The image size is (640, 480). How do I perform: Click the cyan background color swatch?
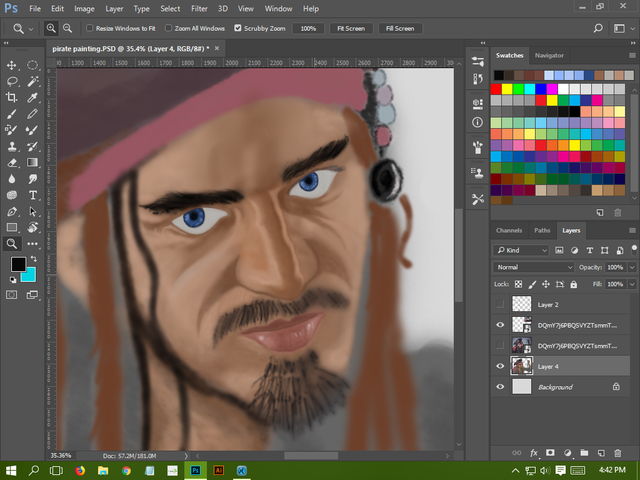(x=27, y=274)
